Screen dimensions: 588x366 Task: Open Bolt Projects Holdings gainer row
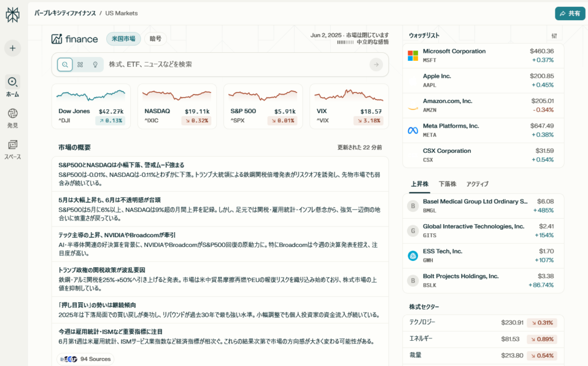click(483, 280)
